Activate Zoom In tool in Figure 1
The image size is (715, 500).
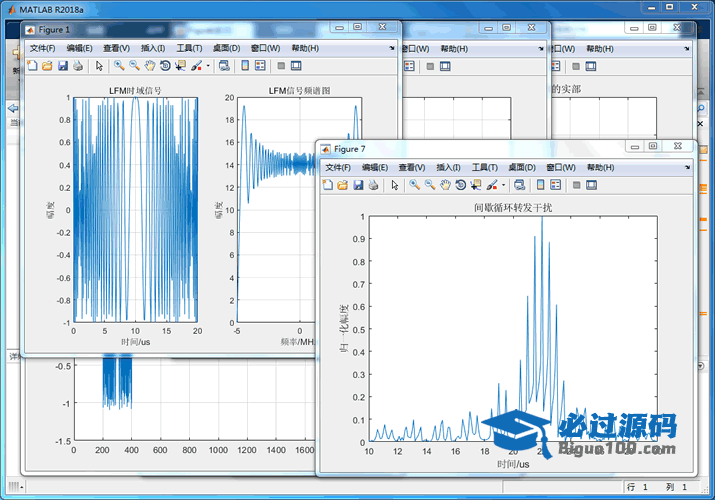tap(119, 66)
